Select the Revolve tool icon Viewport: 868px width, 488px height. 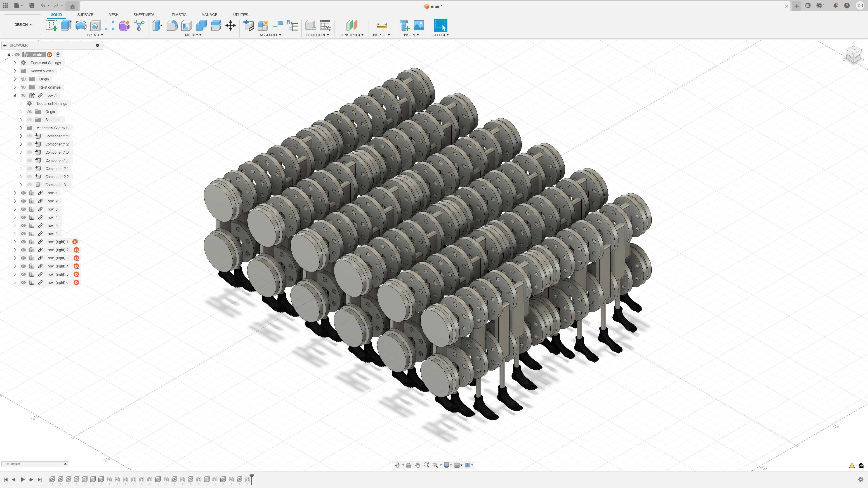click(x=81, y=25)
